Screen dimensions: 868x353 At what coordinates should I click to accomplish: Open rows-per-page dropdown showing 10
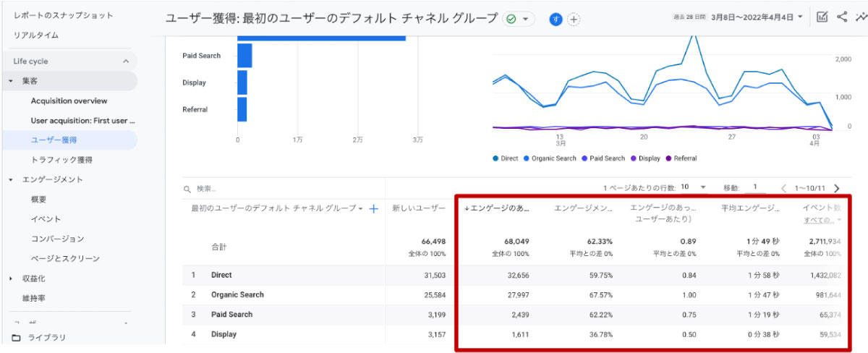pos(693,187)
